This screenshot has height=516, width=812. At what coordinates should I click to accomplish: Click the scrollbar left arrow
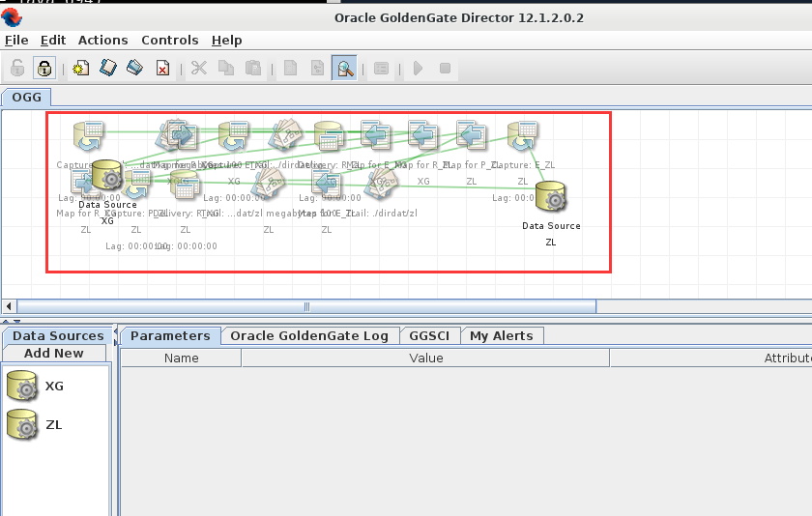coord(9,306)
